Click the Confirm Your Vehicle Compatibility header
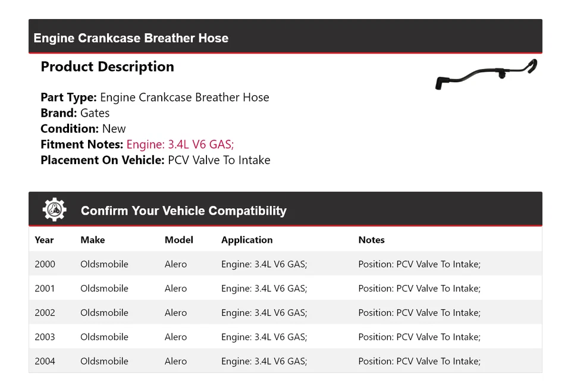This screenshot has height=392, width=571. (183, 211)
